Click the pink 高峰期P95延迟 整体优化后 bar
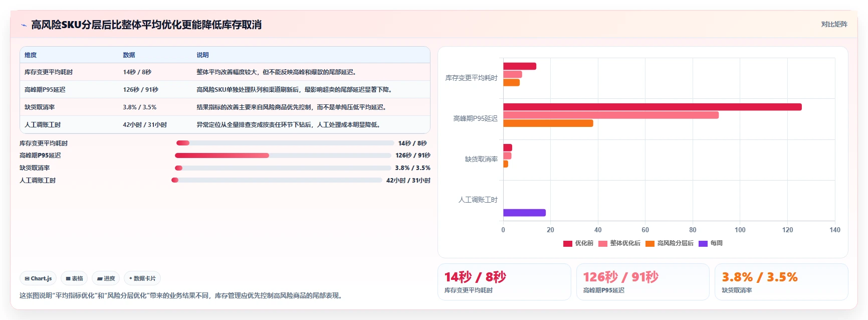868x320 pixels. [x=611, y=115]
